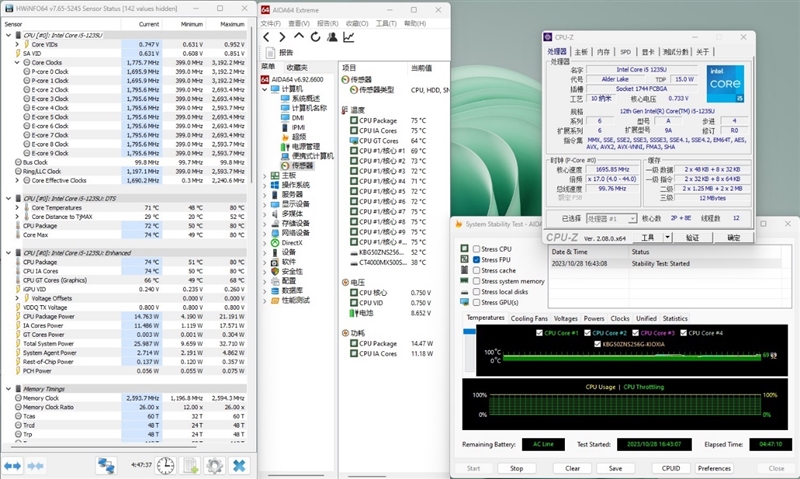Click HWiNFO clock reset timer icon
800x479 pixels.
click(x=165, y=466)
